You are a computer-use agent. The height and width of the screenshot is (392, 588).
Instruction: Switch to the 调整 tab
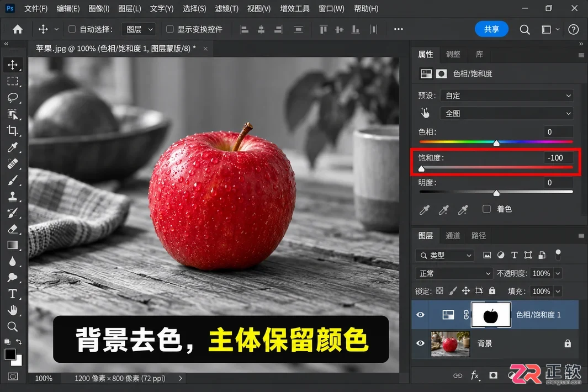pyautogui.click(x=453, y=55)
